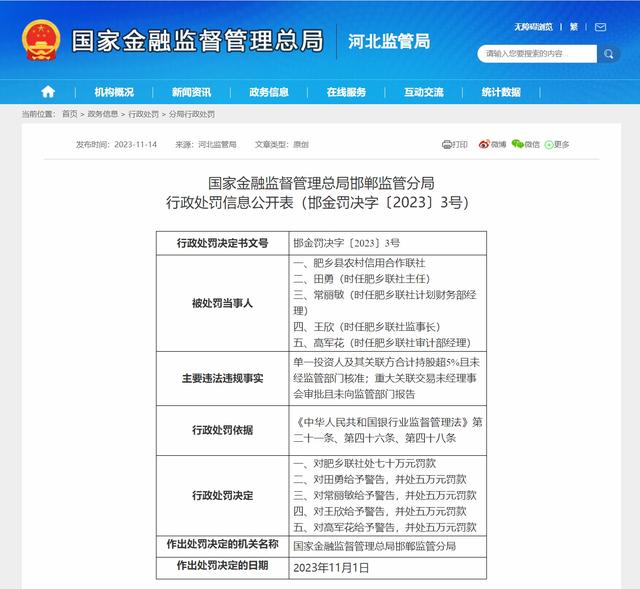Click the 被处罚当事人 row header

pos(222,303)
